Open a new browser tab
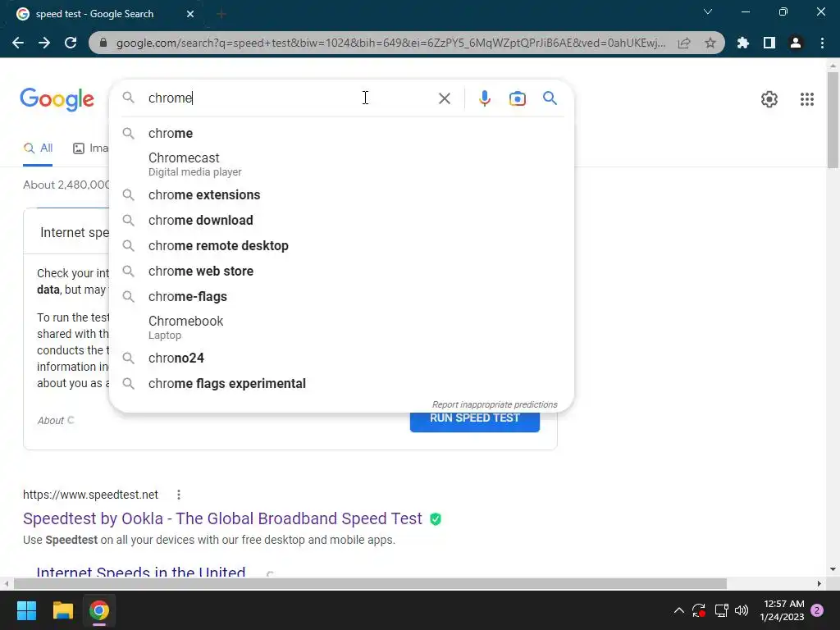The height and width of the screenshot is (630, 840). [x=221, y=14]
